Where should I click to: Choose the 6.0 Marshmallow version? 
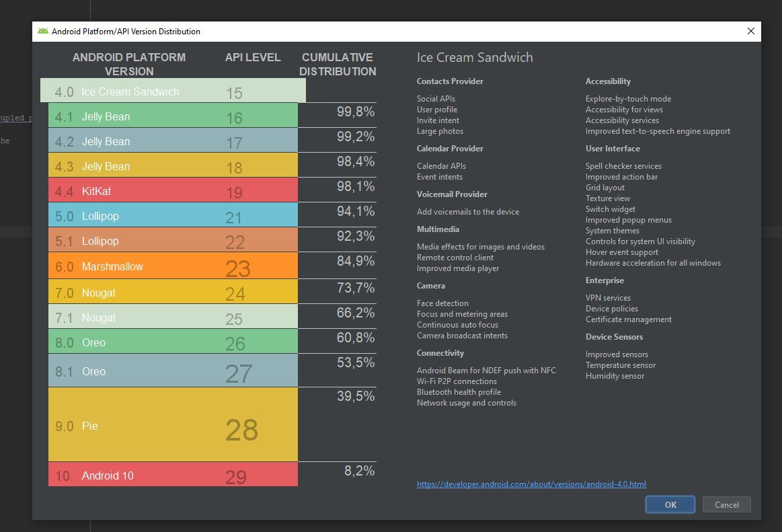pos(173,266)
